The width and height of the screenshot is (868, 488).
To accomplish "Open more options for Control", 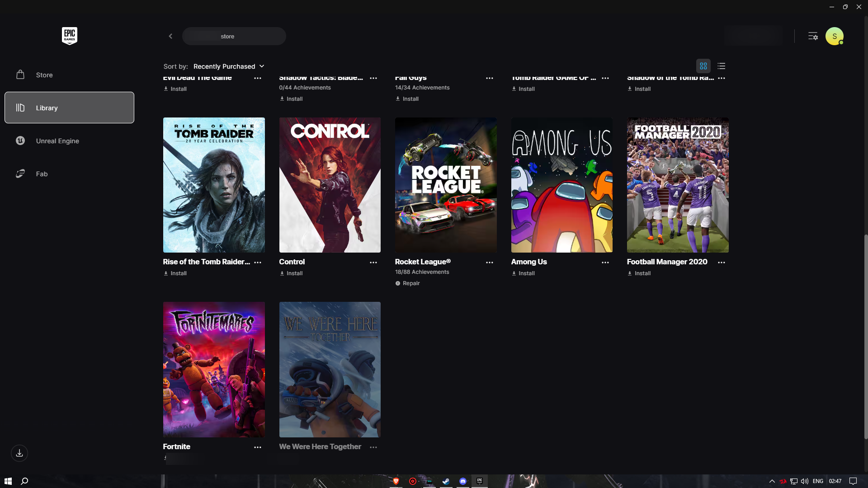I will (x=373, y=263).
